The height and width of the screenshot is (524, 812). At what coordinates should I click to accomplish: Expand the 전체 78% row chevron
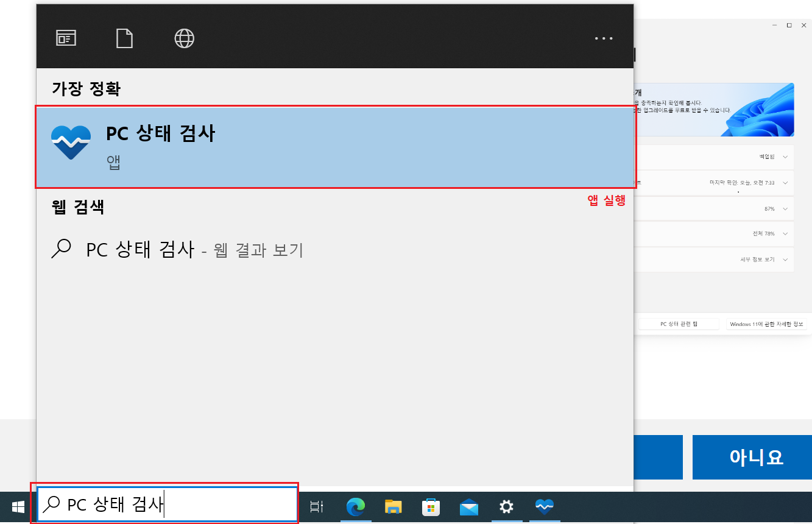pyautogui.click(x=785, y=233)
